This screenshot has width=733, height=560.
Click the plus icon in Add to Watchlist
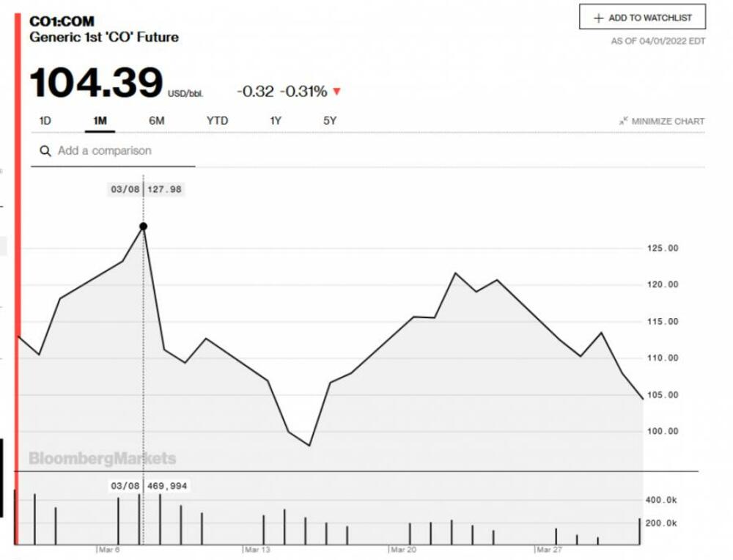coord(599,18)
